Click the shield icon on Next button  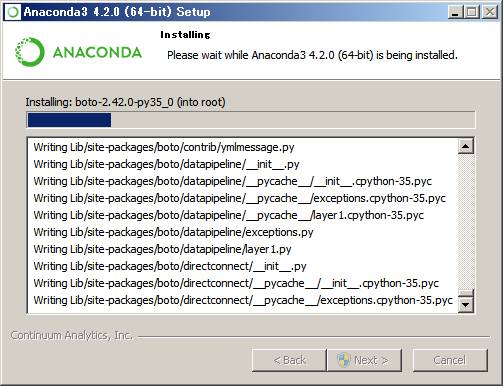coord(343,360)
